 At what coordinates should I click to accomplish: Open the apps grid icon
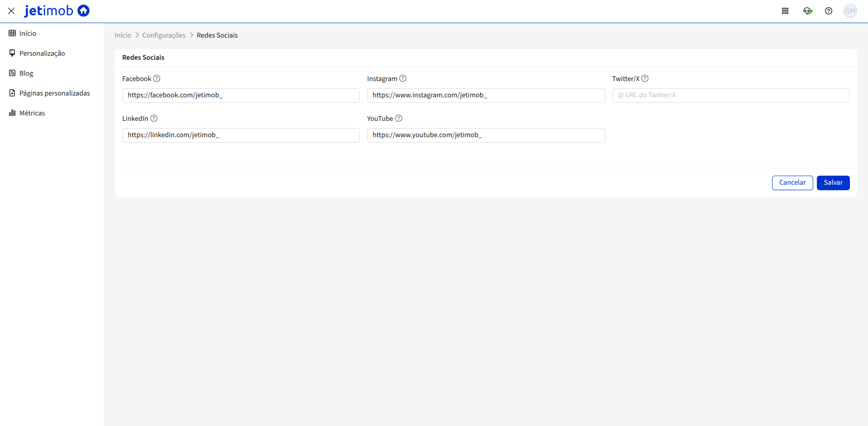[x=785, y=11]
